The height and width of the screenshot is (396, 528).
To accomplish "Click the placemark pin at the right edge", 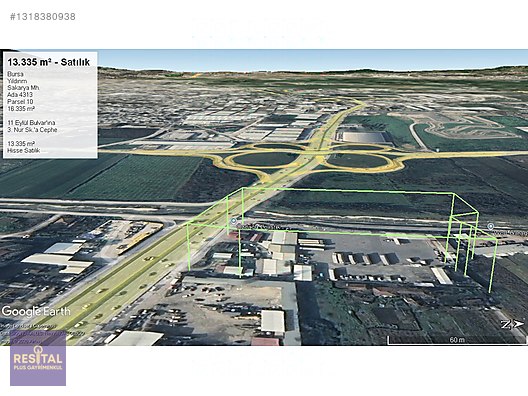I will coord(491,226).
